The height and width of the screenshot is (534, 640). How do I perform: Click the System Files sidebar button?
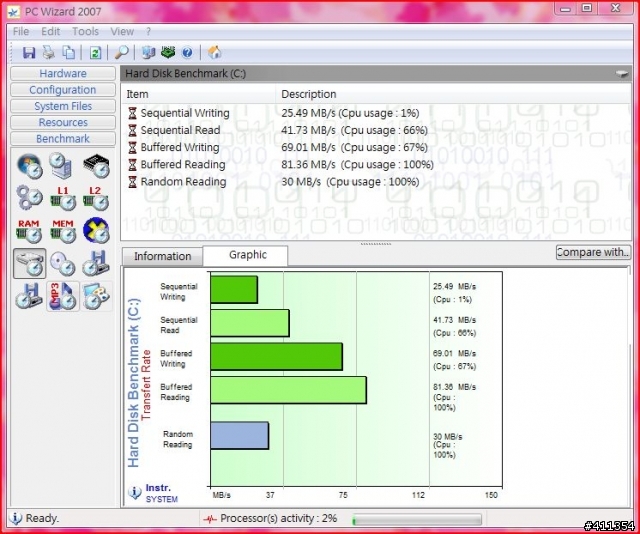click(63, 106)
